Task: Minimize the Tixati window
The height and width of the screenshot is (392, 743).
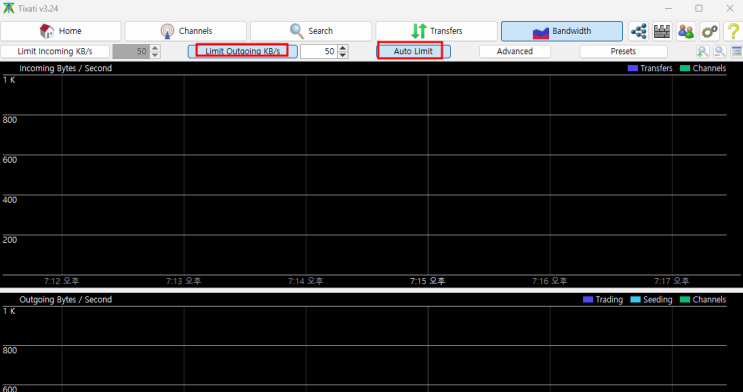Action: pyautogui.click(x=668, y=9)
